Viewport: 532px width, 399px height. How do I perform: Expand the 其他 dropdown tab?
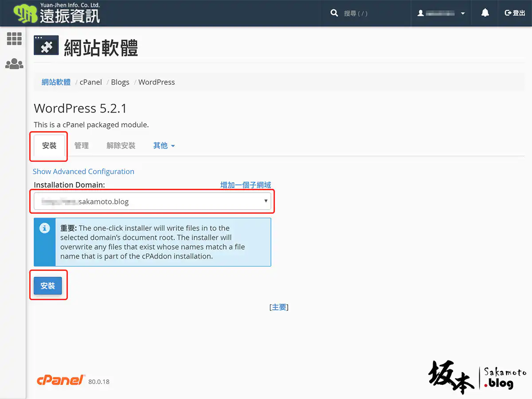point(164,145)
